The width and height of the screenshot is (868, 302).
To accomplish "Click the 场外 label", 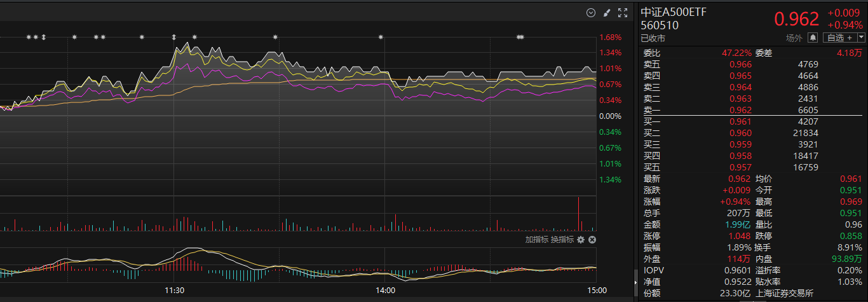I will point(794,38).
